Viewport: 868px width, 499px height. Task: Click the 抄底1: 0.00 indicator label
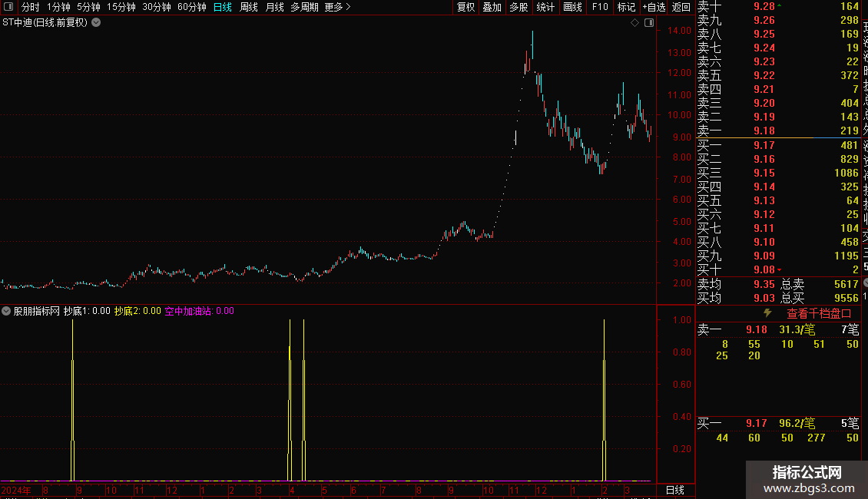(x=87, y=311)
